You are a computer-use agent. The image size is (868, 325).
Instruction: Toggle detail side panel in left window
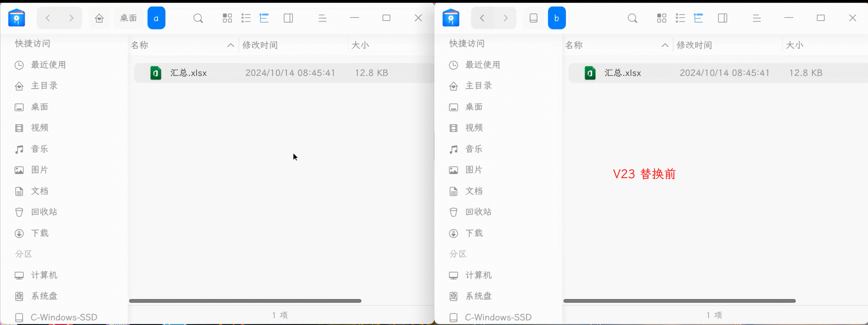[x=288, y=18]
